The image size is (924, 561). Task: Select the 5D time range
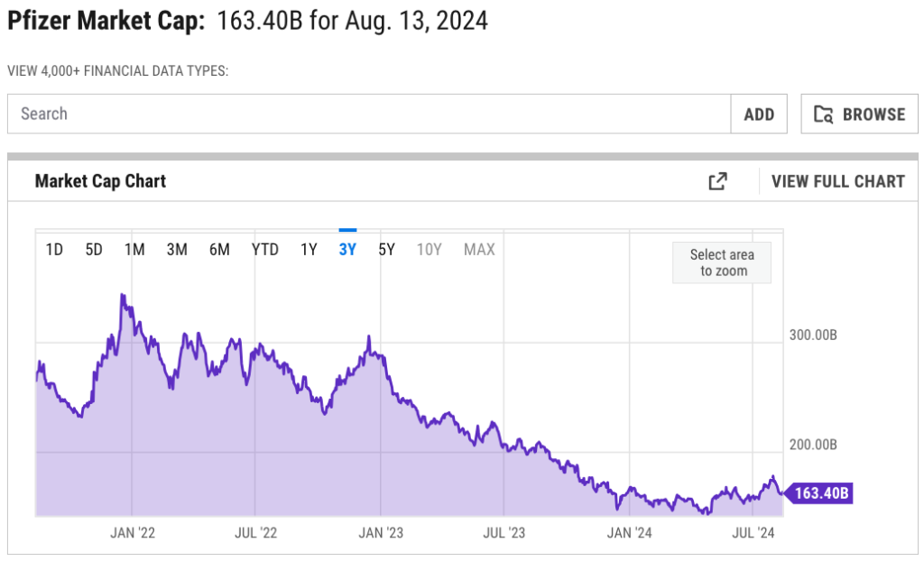tap(94, 250)
